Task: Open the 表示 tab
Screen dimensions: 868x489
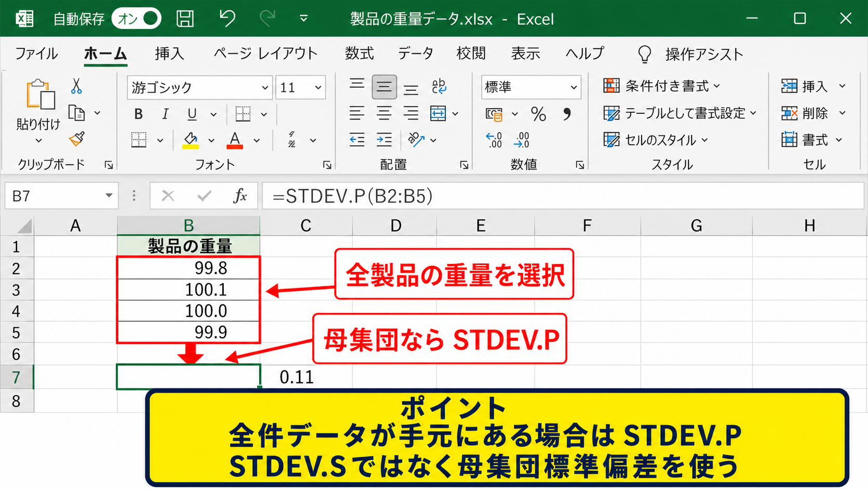Action: (525, 54)
